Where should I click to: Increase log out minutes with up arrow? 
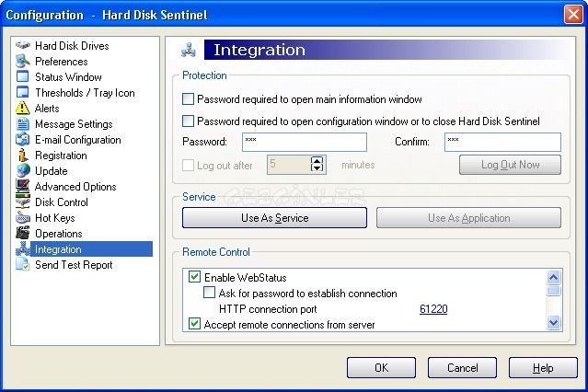coord(317,160)
